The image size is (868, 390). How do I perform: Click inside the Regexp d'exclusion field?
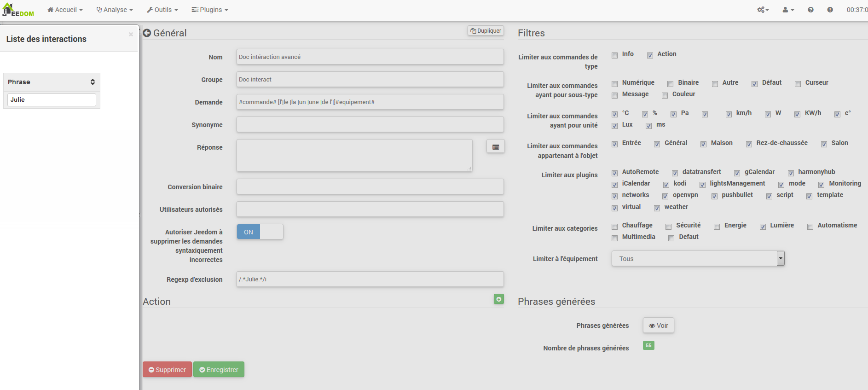pos(370,279)
